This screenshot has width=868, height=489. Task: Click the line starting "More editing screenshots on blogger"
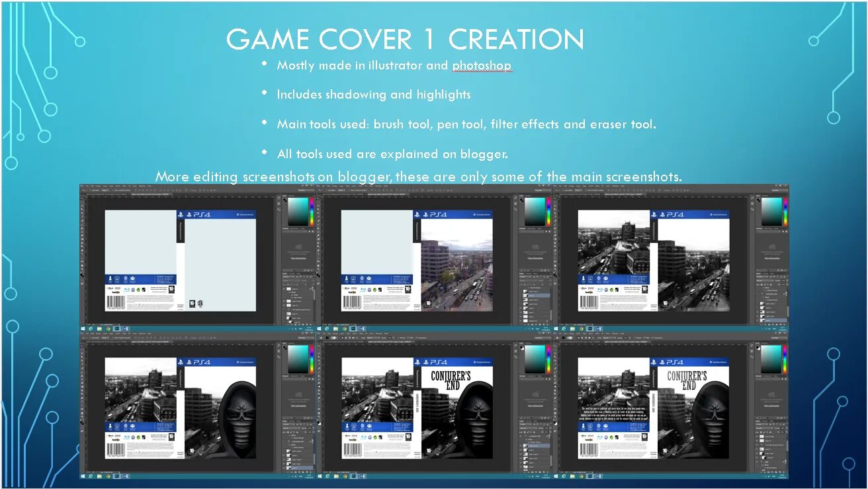tap(418, 177)
